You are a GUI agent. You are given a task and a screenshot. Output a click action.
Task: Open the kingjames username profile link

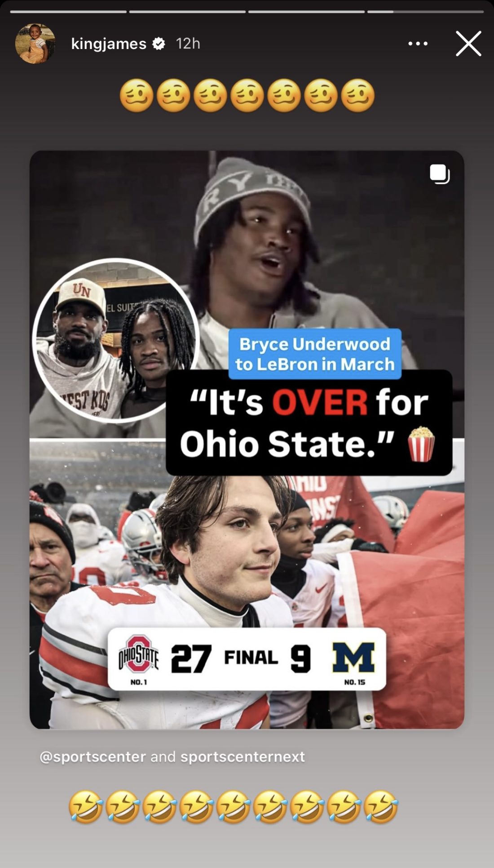point(109,44)
